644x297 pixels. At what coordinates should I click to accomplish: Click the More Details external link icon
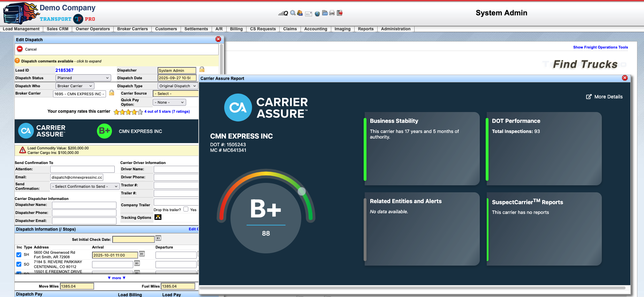[x=589, y=97]
